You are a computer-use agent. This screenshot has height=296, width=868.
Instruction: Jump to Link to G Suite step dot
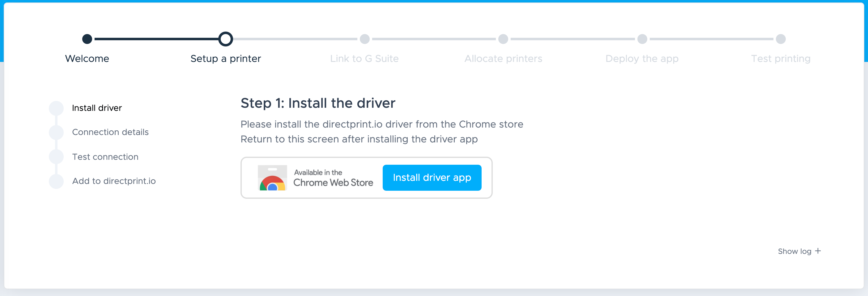pyautogui.click(x=364, y=39)
